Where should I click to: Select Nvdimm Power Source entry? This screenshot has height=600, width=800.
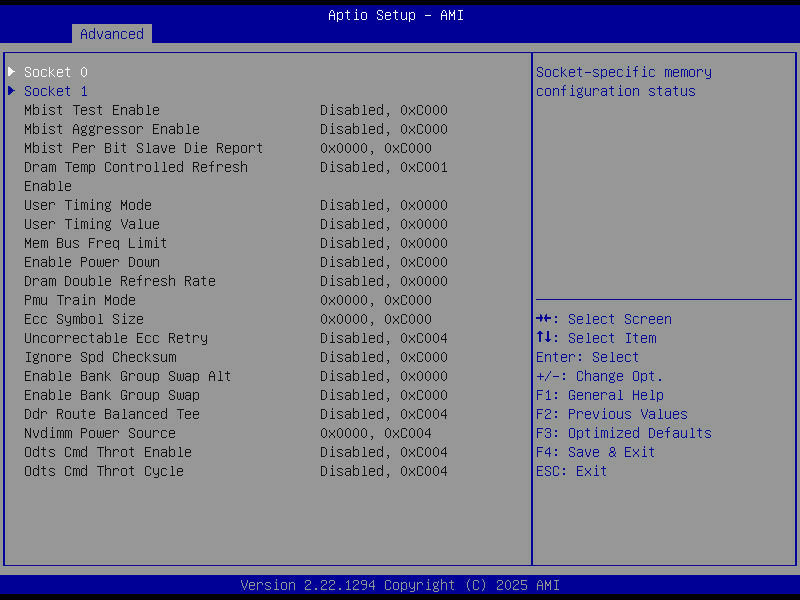99,432
